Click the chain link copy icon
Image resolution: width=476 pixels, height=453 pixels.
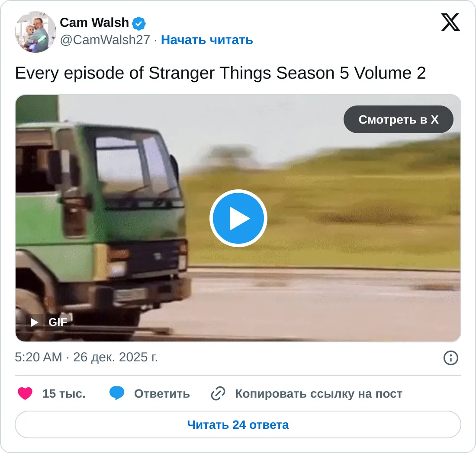coord(218,394)
